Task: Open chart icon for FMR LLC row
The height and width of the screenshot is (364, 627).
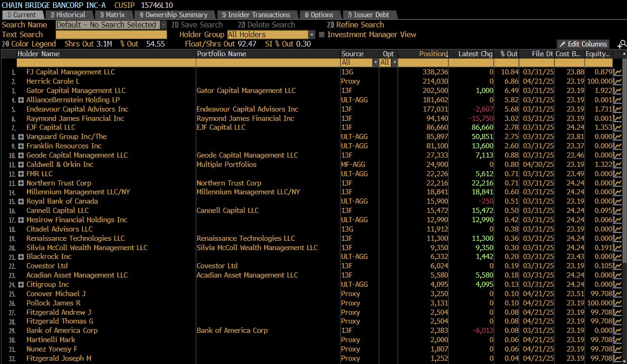Action: pos(618,174)
